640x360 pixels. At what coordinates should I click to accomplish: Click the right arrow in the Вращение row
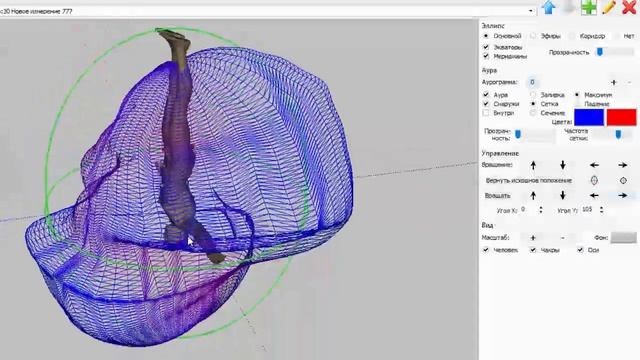pos(622,165)
